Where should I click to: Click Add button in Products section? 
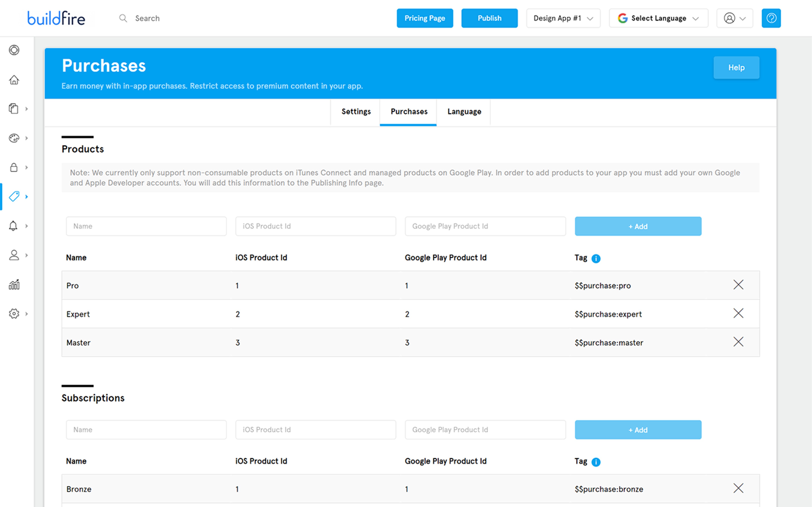(x=638, y=226)
